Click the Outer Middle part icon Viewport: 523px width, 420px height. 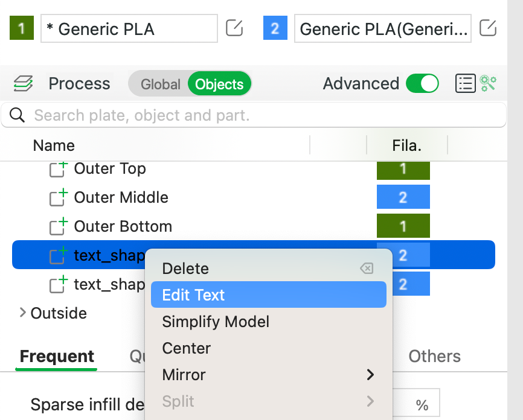[x=59, y=198]
